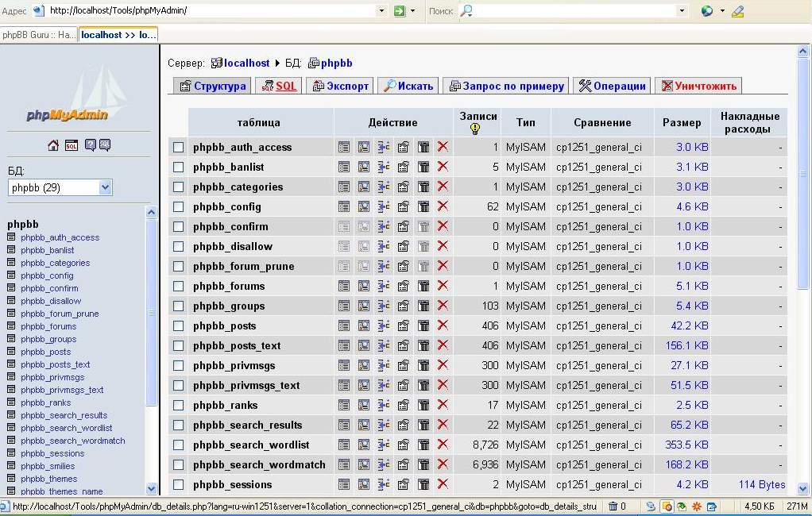Click the empty trash icon for phpbb_search_wordmatch

tap(423, 464)
